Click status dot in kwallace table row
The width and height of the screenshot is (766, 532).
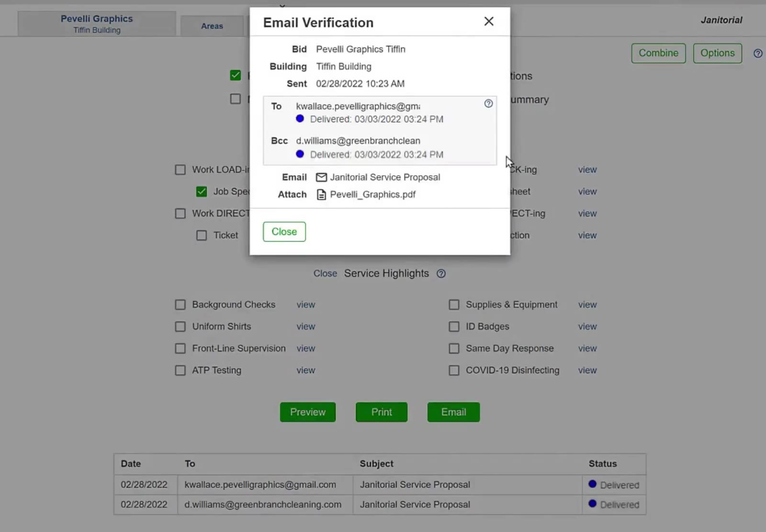pos(592,484)
